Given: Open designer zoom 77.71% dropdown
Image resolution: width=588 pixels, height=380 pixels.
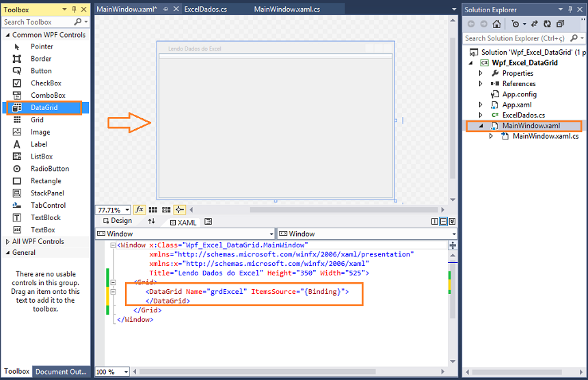Looking at the screenshot, I should point(127,210).
